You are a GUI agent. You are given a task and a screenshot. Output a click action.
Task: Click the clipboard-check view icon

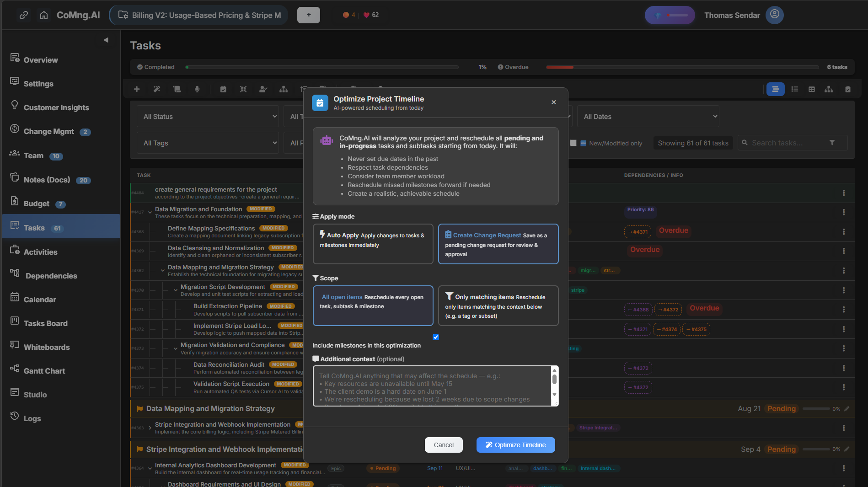pyautogui.click(x=848, y=89)
